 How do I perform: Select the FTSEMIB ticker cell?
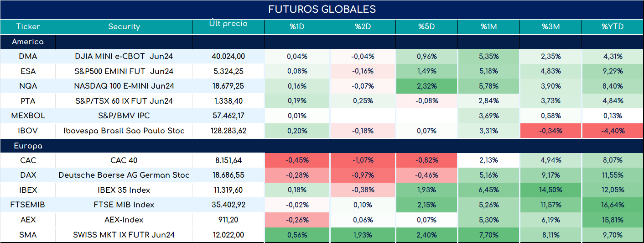tap(28, 205)
